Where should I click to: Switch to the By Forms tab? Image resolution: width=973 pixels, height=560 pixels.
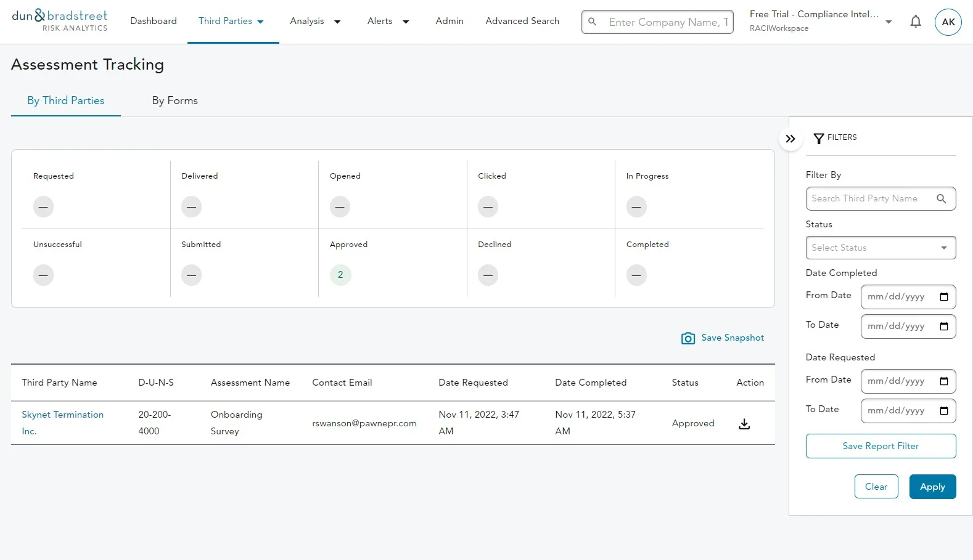(175, 100)
